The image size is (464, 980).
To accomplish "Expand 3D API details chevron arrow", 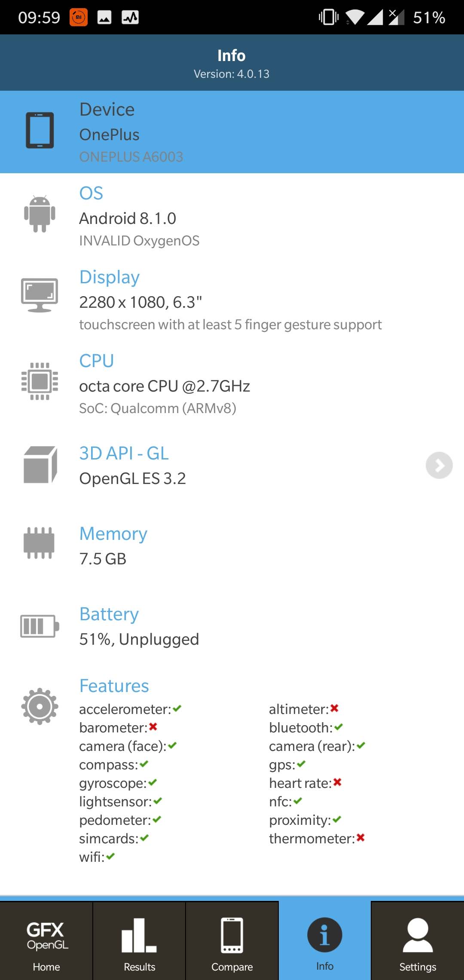I will pos(439,465).
